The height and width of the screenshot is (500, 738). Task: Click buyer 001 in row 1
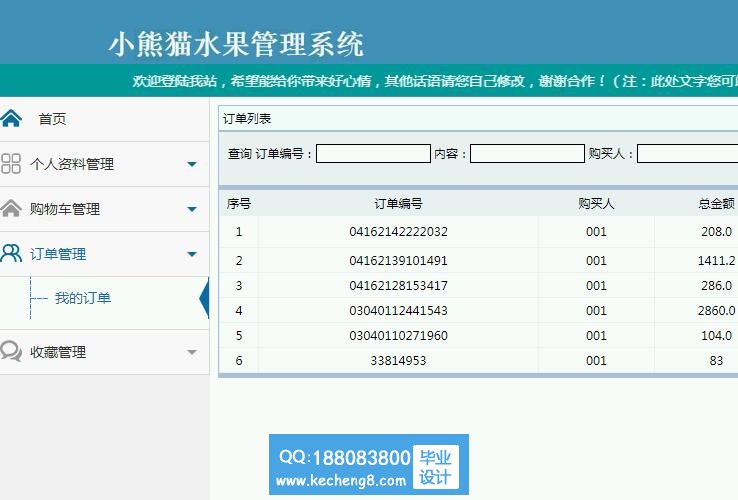click(x=596, y=232)
